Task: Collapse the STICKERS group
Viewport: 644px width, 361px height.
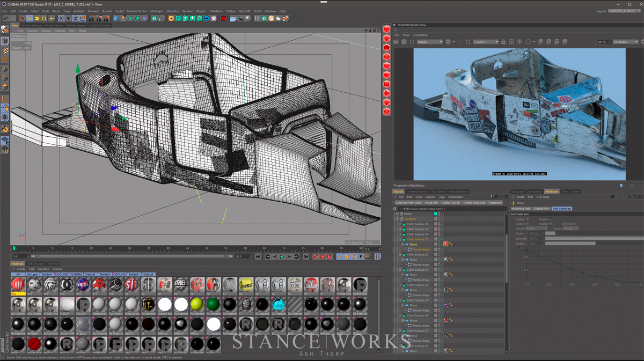Action: [x=397, y=219]
